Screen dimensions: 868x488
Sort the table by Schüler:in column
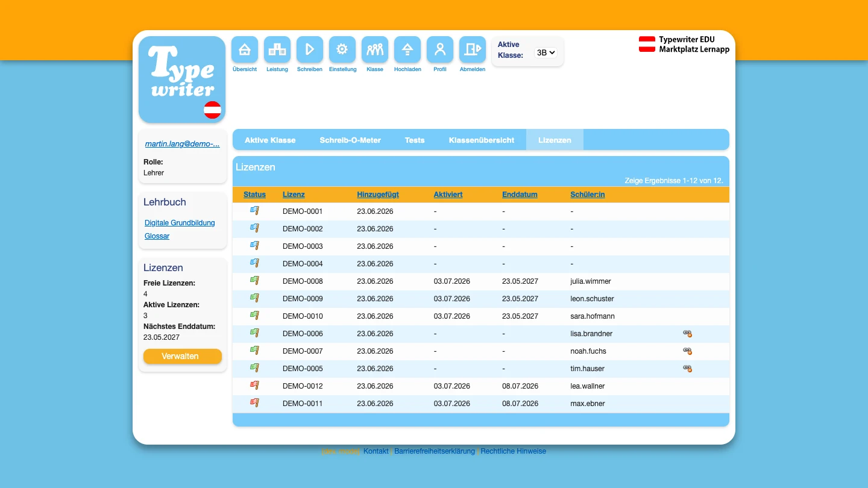(588, 195)
